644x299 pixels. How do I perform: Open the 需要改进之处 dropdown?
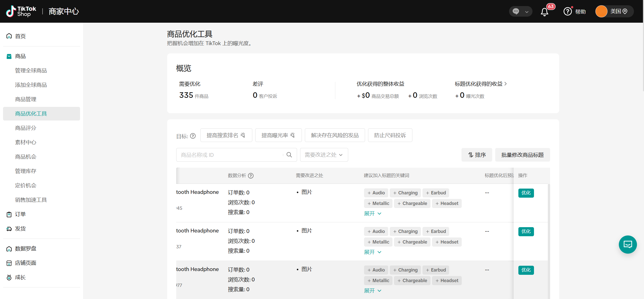[x=324, y=155]
